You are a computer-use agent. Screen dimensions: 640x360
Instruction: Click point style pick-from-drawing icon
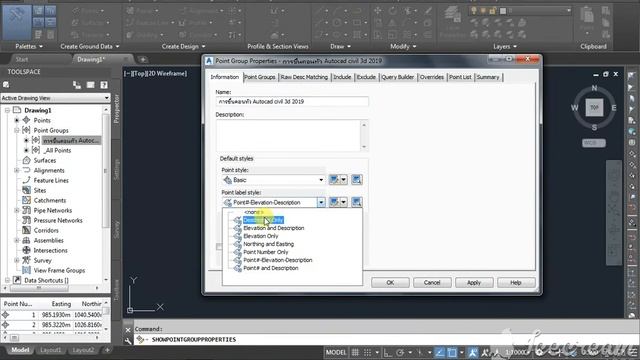pyautogui.click(x=357, y=180)
